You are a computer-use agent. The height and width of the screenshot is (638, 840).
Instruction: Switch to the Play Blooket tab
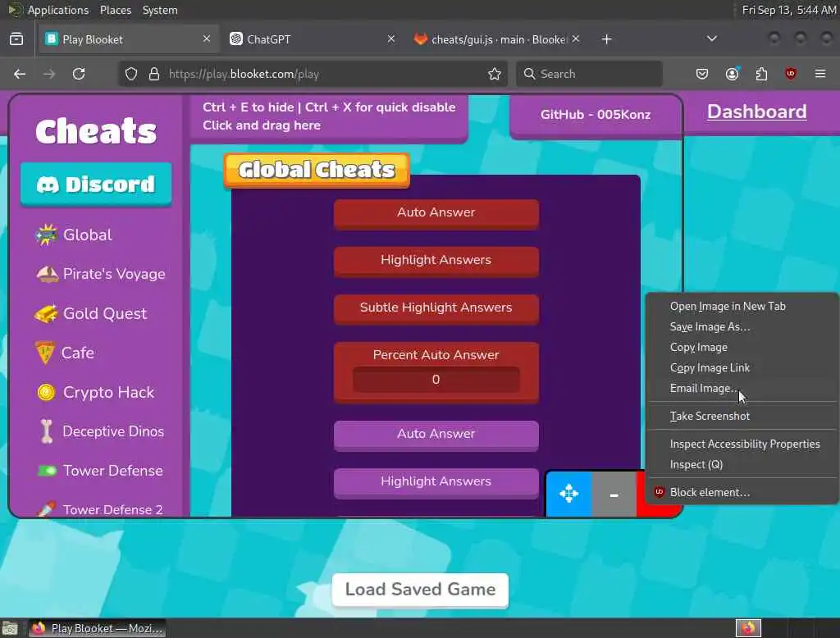(129, 39)
